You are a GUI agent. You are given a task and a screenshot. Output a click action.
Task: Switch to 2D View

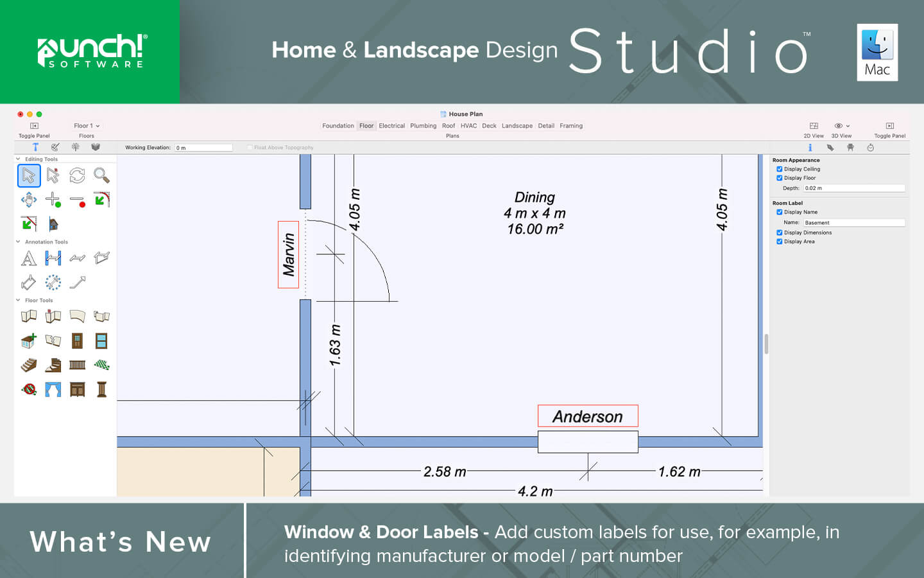point(814,126)
